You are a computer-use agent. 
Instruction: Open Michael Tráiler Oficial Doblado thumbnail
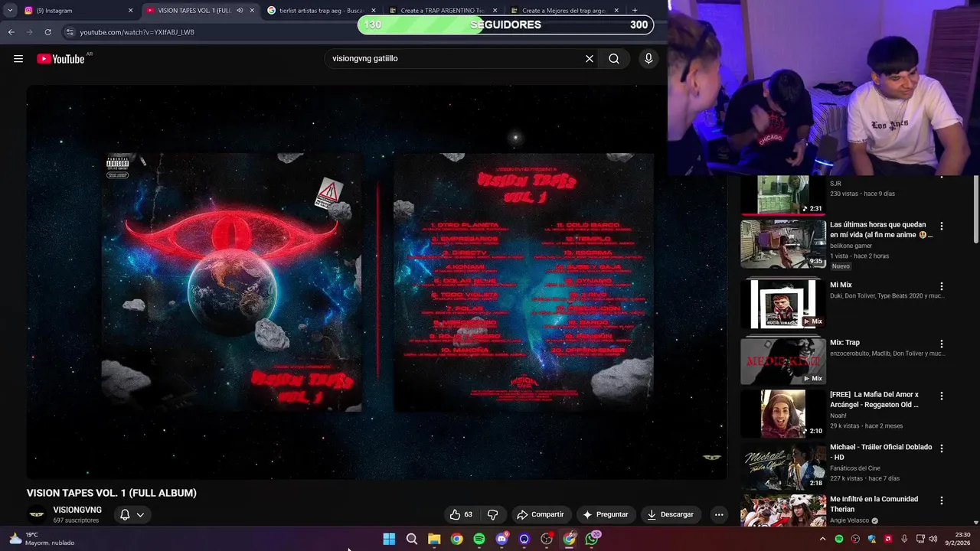(782, 466)
